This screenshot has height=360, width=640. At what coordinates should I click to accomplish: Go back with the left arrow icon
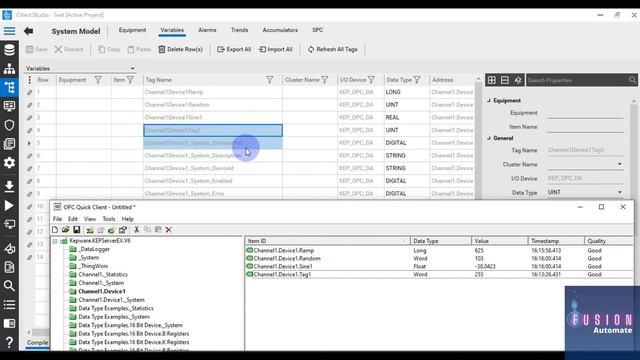click(28, 31)
